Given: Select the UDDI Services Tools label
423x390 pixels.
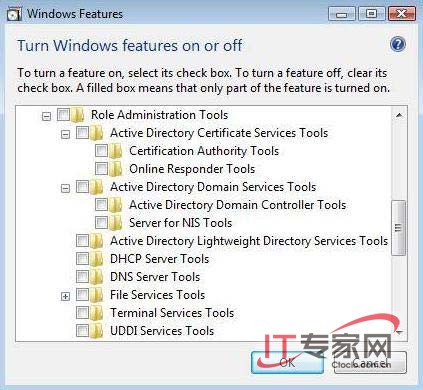Looking at the screenshot, I should pyautogui.click(x=162, y=331).
